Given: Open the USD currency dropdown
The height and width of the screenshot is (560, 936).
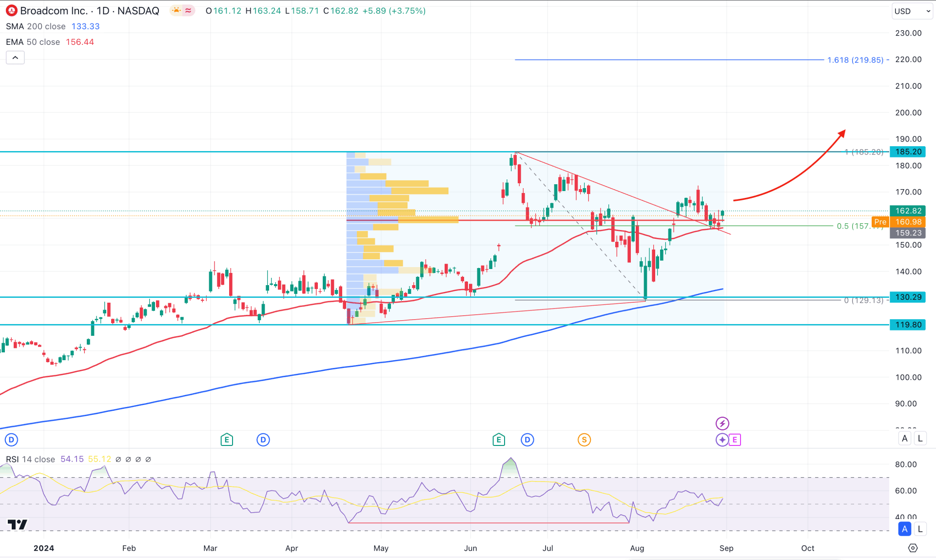Looking at the screenshot, I should point(912,11).
